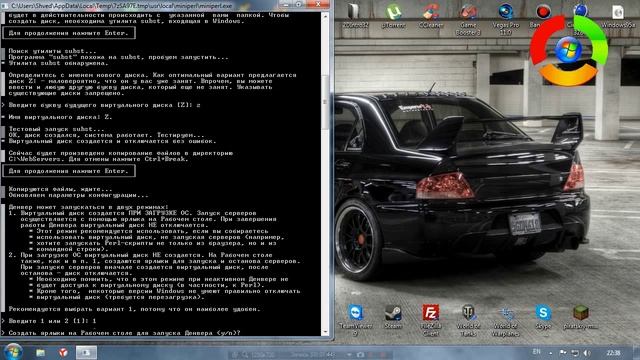This screenshot has width=640, height=360.
Task: Open the Windows95a file icon
Action: (618, 16)
